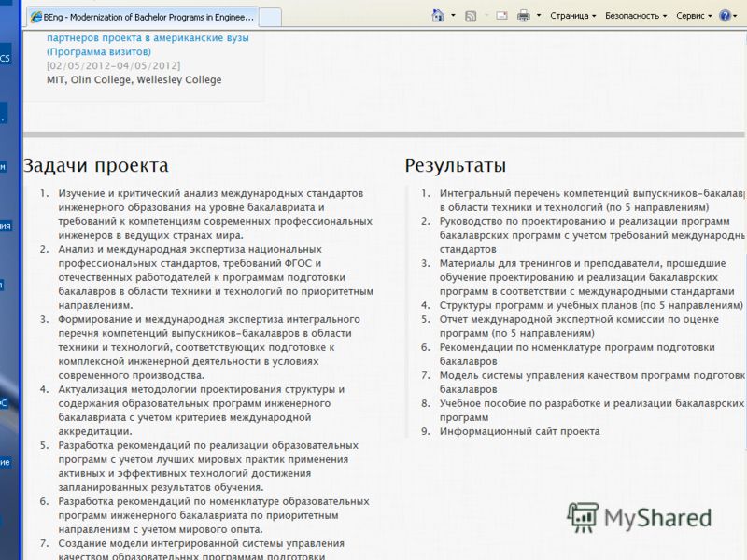Expand the dropdown arrow beside the Help icon

pos(735,16)
